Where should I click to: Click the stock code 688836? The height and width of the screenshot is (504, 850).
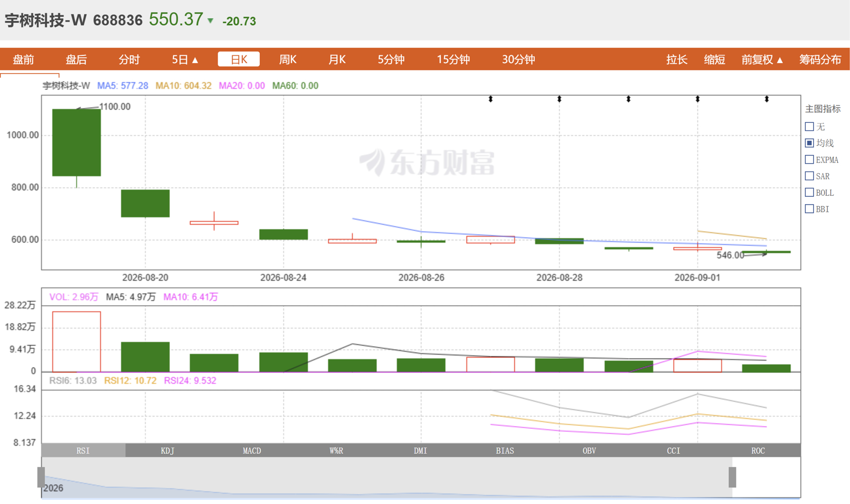pyautogui.click(x=118, y=20)
